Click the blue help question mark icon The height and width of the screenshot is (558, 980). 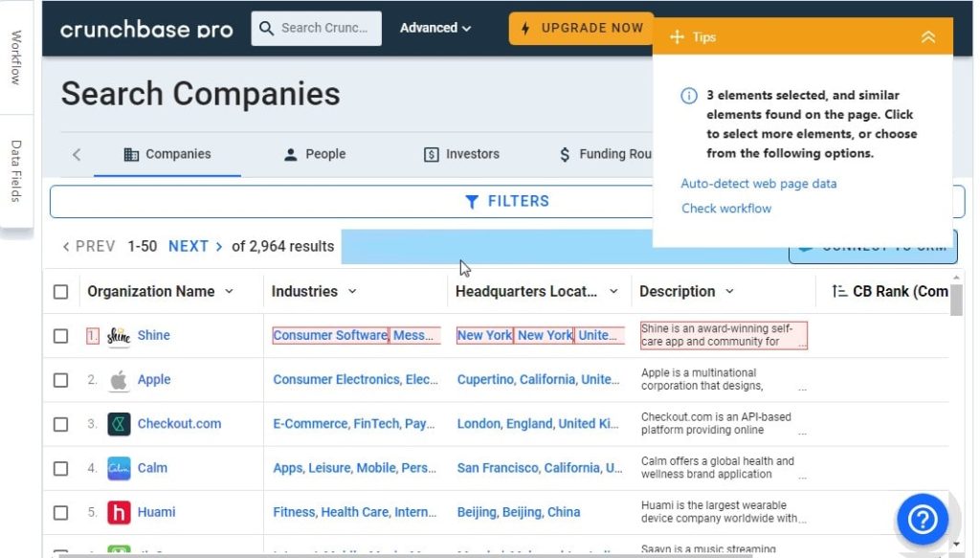tap(923, 519)
